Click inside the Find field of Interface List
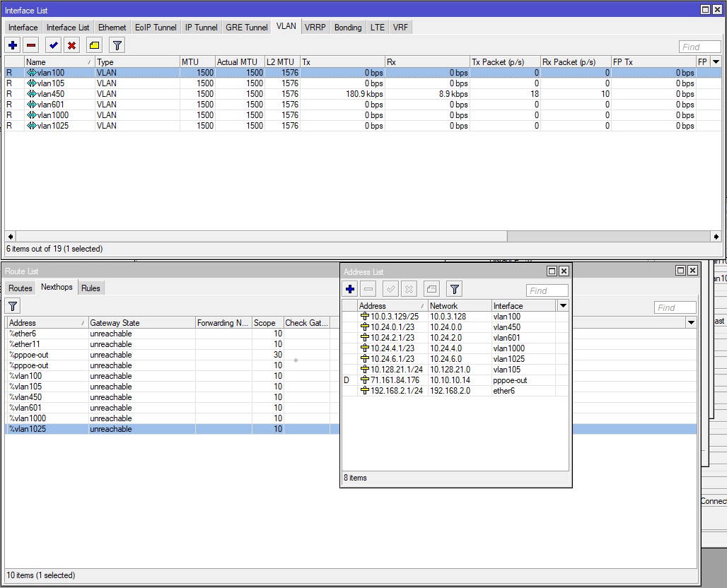The image size is (727, 588). pos(699,47)
